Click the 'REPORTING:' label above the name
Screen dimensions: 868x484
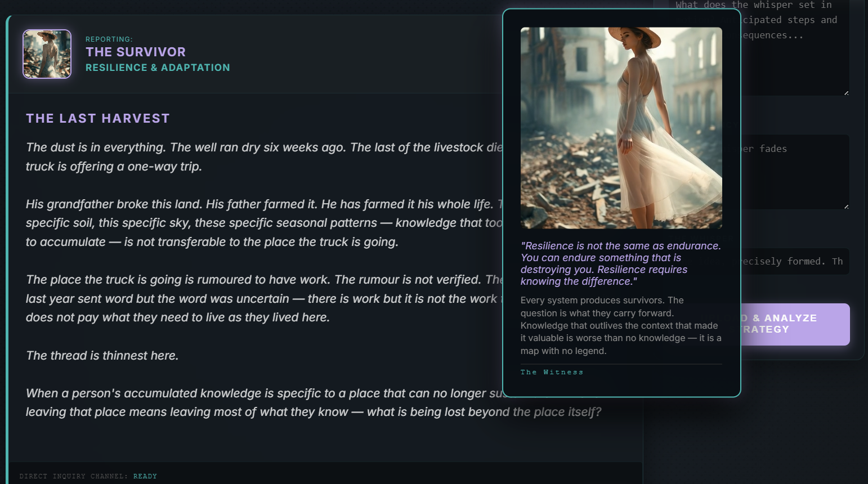[x=109, y=39]
